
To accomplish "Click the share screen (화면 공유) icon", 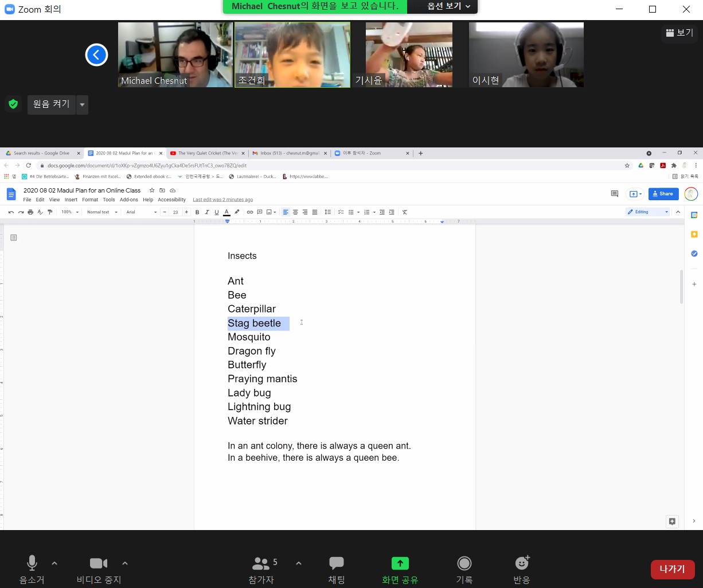I will 400,564.
